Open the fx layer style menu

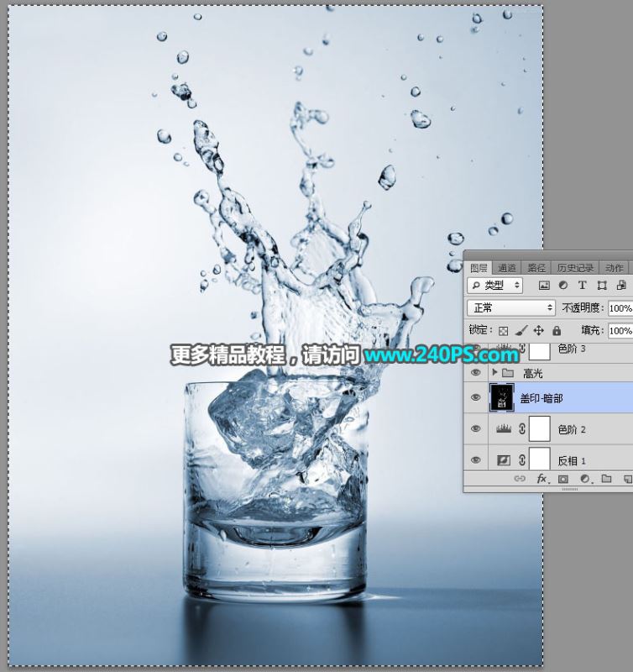click(541, 479)
